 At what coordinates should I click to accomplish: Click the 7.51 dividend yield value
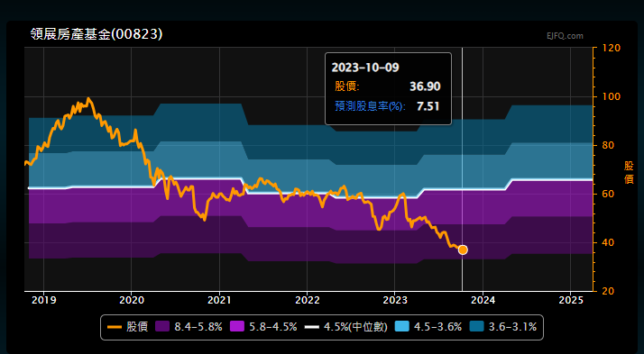(x=428, y=106)
